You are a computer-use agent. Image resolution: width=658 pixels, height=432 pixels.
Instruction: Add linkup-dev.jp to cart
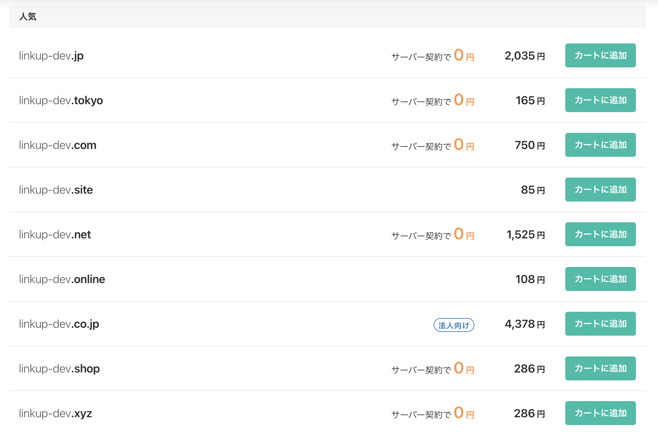[600, 55]
